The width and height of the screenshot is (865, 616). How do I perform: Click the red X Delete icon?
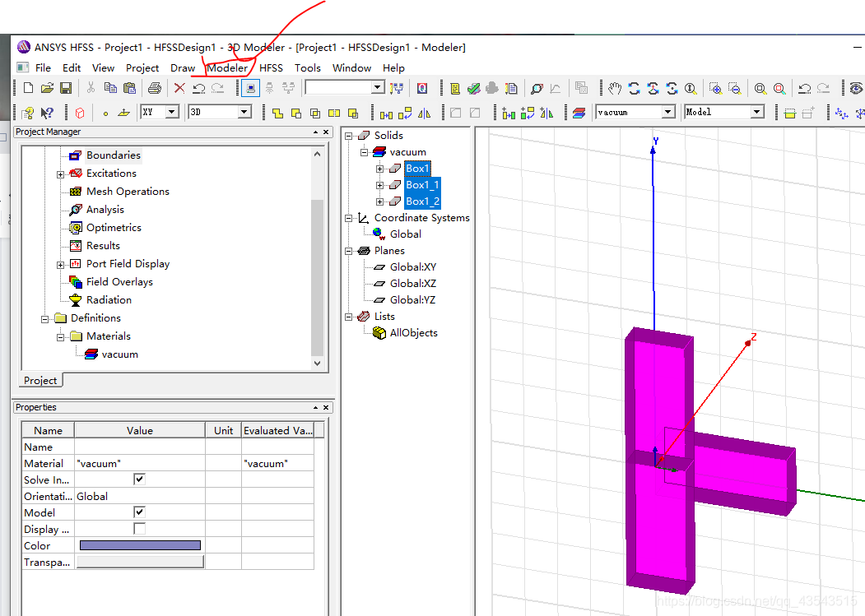[x=179, y=88]
